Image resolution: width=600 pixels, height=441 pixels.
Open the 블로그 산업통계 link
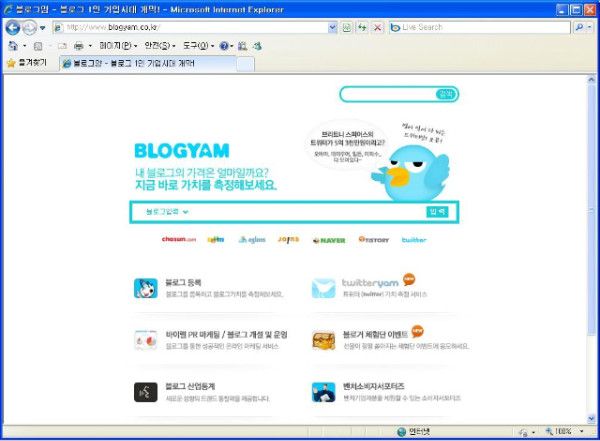(190, 386)
